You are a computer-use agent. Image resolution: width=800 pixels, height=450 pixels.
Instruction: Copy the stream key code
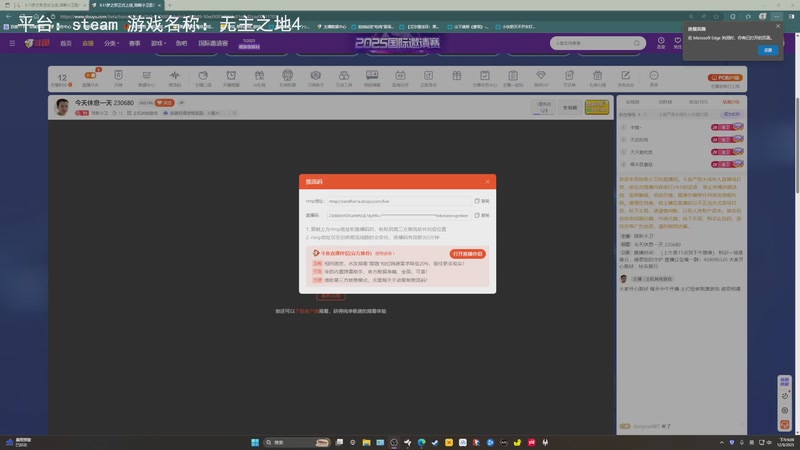tap(482, 215)
